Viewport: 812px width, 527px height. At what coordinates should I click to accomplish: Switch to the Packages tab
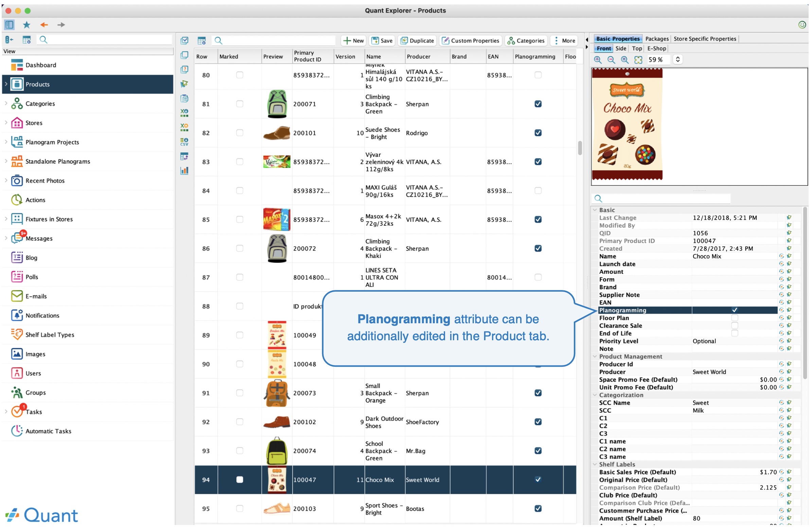(x=657, y=38)
